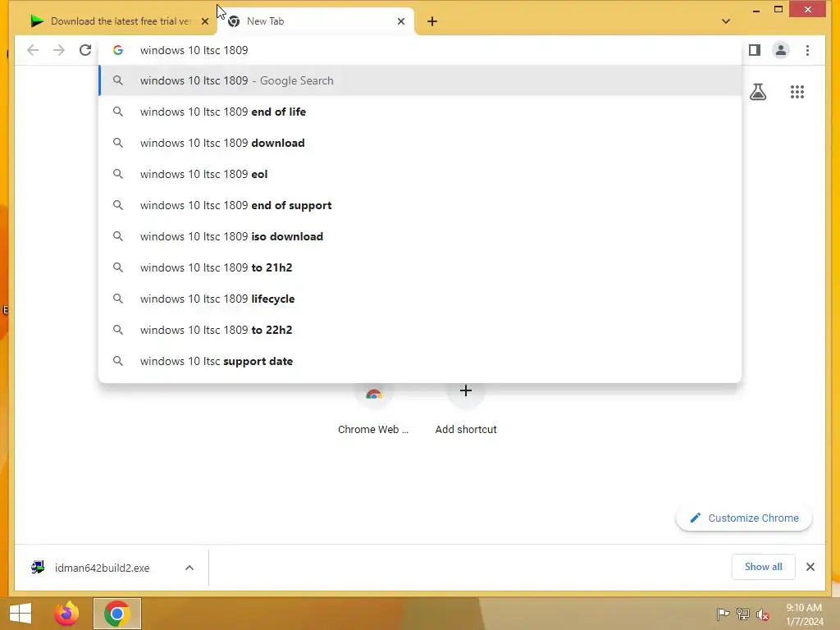Open the tab search dropdown arrow

[x=726, y=21]
